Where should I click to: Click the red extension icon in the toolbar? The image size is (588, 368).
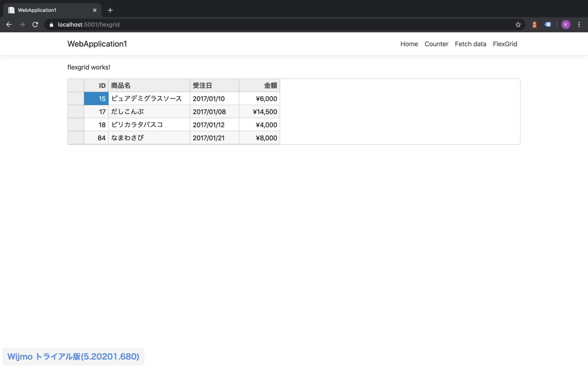coord(535,25)
